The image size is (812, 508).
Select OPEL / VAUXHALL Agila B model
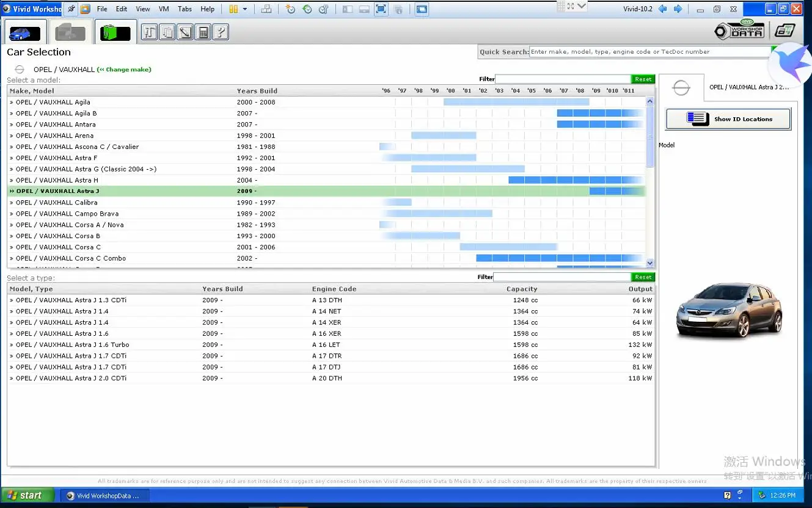[x=326, y=114]
